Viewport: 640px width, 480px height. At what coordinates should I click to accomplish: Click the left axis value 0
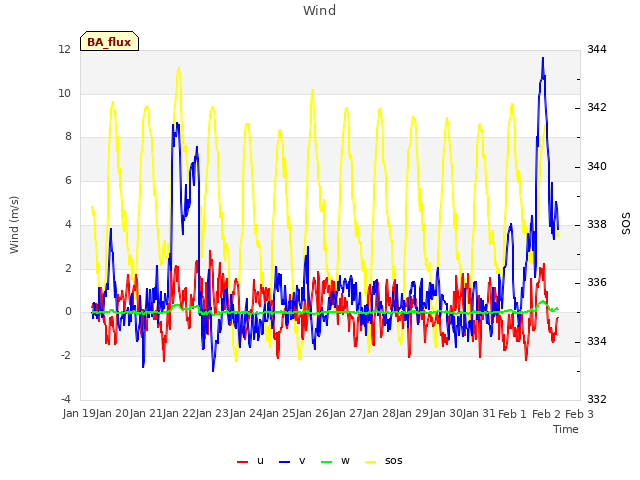pos(68,311)
